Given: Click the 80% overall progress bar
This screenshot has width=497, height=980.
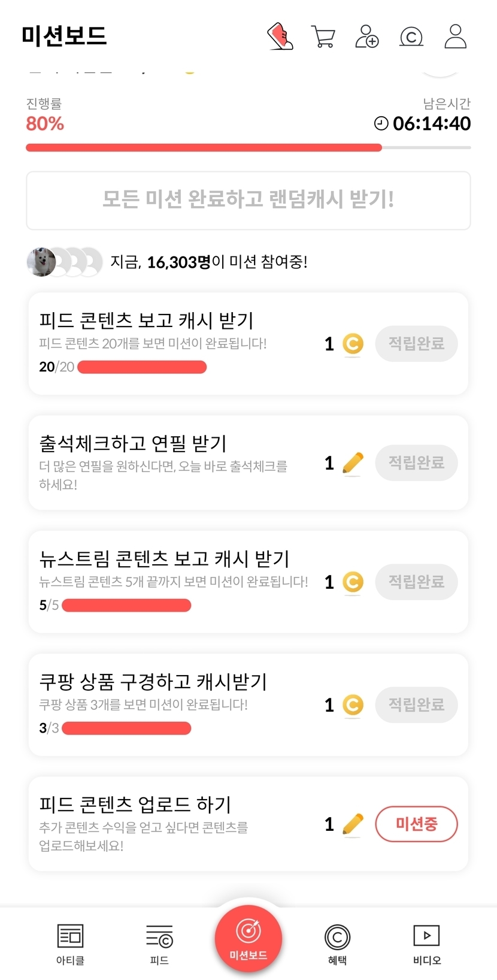Looking at the screenshot, I should point(248,147).
